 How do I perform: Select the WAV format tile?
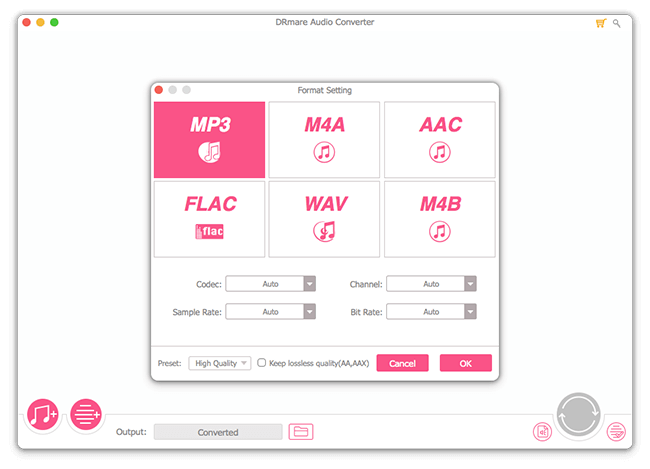click(x=324, y=219)
